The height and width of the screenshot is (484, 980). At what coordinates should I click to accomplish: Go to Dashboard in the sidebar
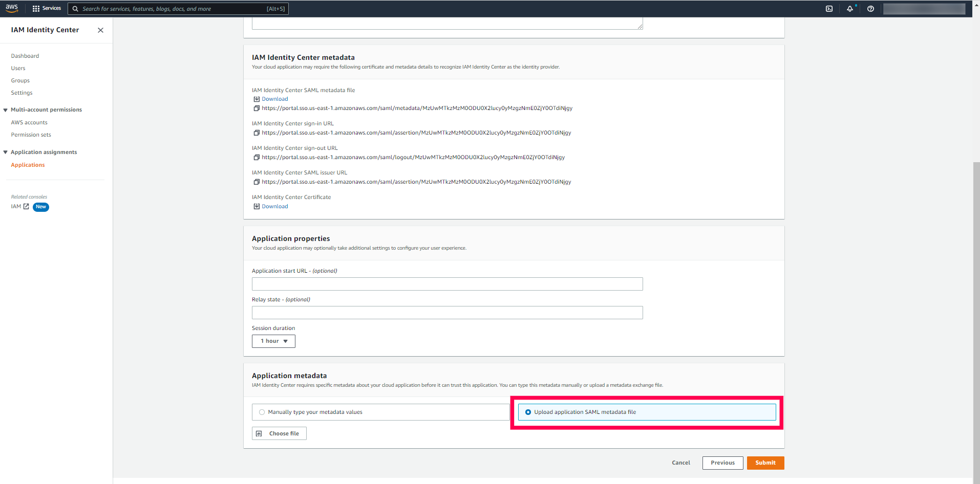coord(25,56)
